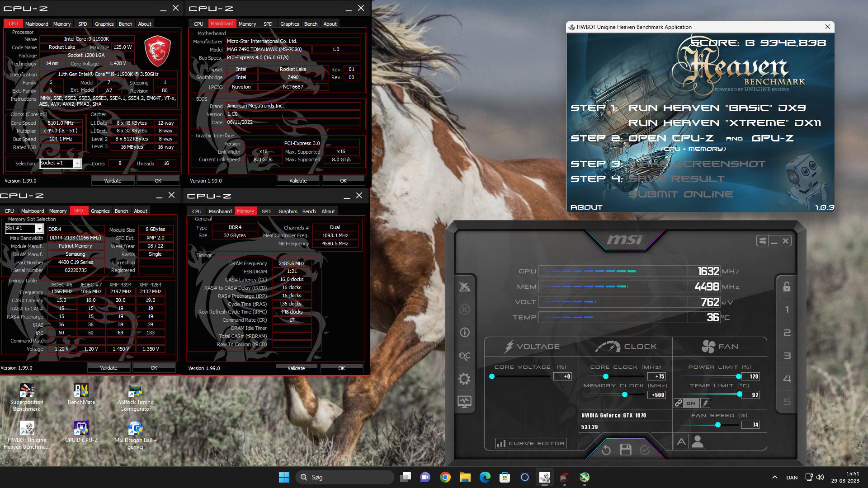The height and width of the screenshot is (488, 868).
Task: Open Graphics tab in top-right CPU-Z window
Action: 289,24
